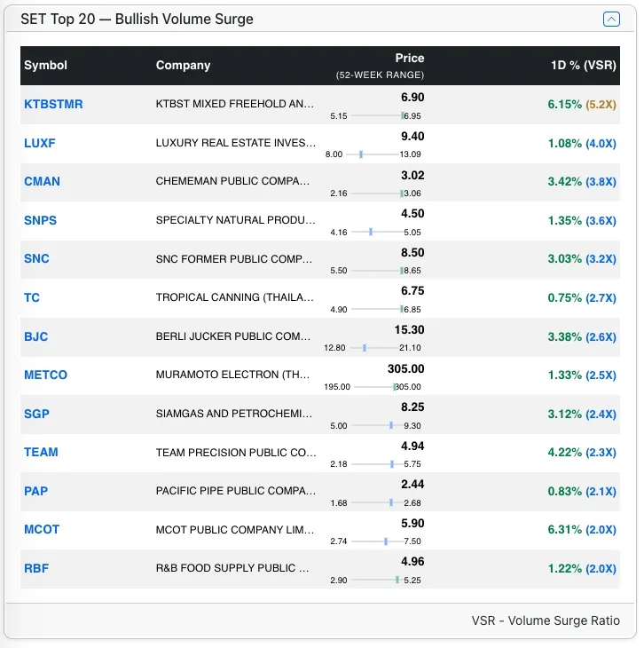Image resolution: width=644 pixels, height=648 pixels.
Task: Click BJC 52-week range bar
Action: pyautogui.click(x=374, y=348)
